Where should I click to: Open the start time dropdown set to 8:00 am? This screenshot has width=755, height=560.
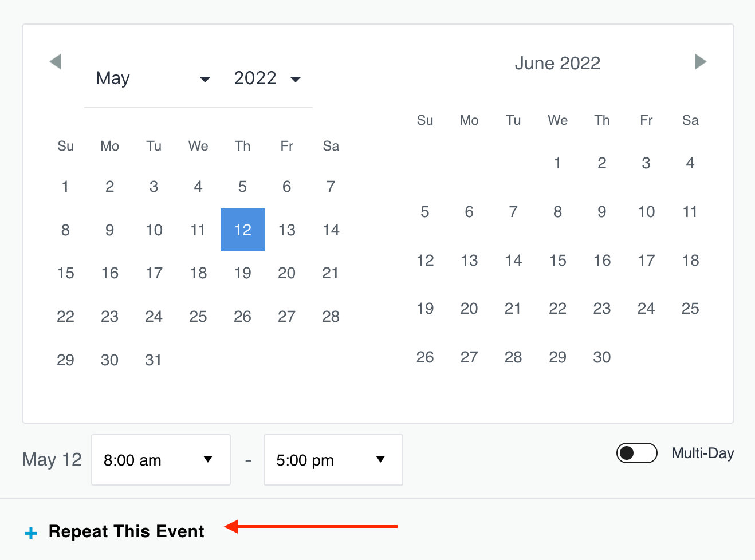tap(160, 459)
